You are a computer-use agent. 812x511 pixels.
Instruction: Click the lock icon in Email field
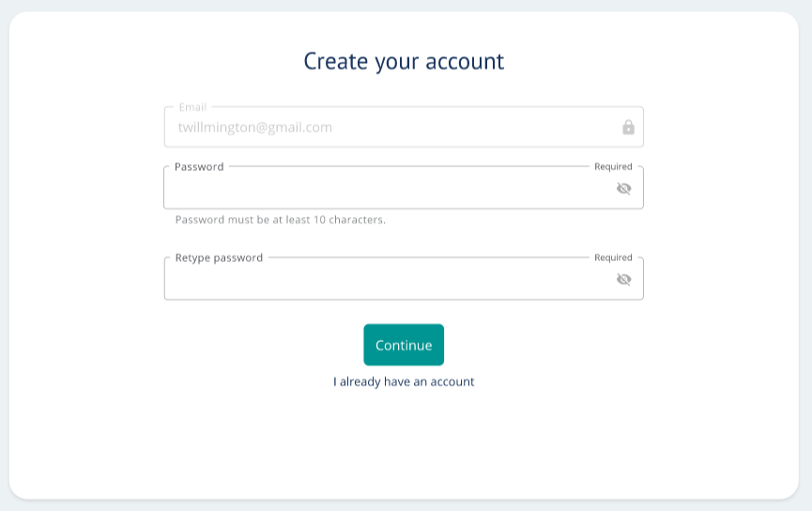pos(628,127)
